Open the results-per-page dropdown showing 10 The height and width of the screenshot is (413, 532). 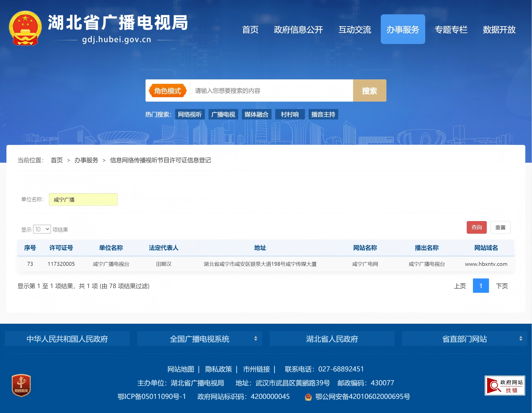coord(42,229)
